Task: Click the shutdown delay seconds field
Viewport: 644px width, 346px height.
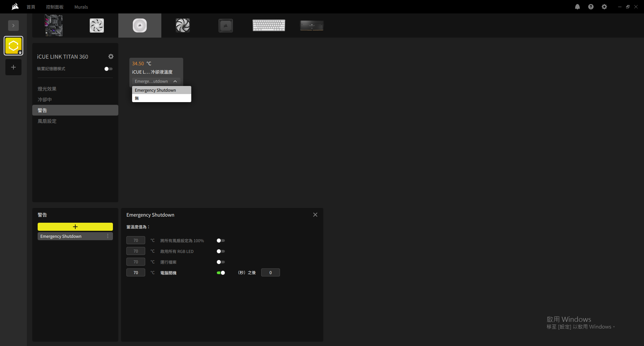Action: [270, 273]
